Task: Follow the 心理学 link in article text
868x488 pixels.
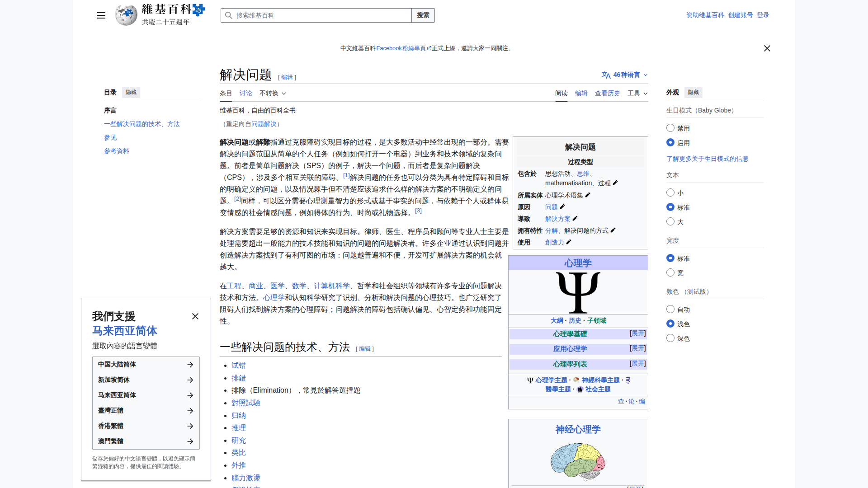Action: click(274, 298)
